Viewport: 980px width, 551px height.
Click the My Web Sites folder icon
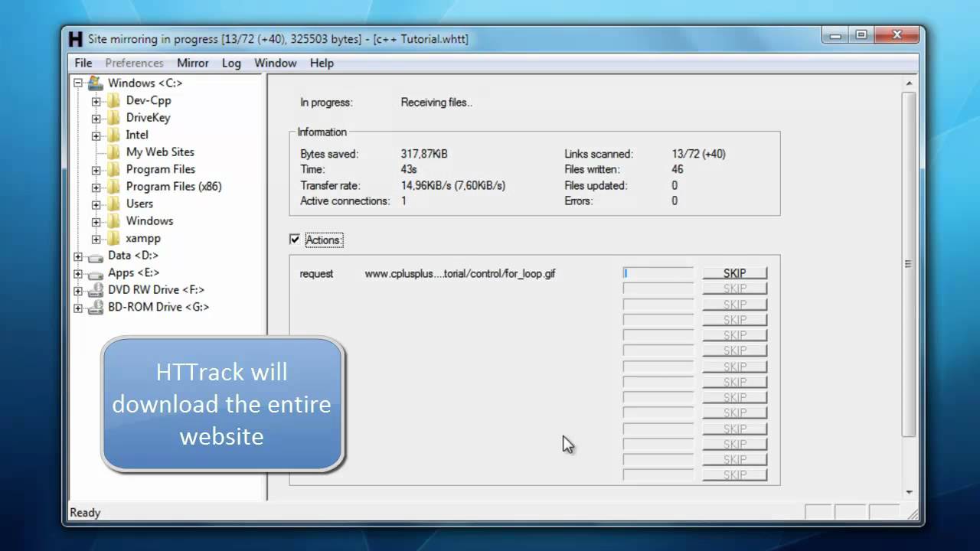[113, 152]
